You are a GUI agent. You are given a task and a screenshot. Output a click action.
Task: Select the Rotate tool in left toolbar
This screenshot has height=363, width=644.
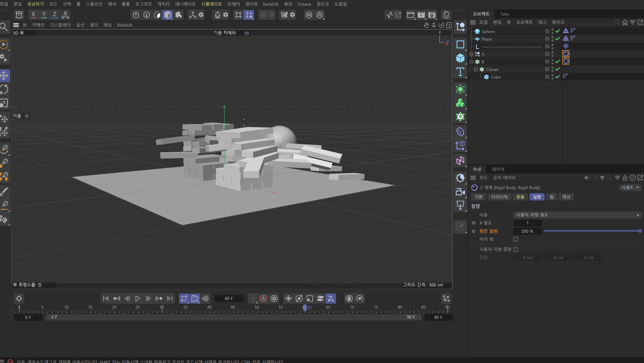(4, 89)
